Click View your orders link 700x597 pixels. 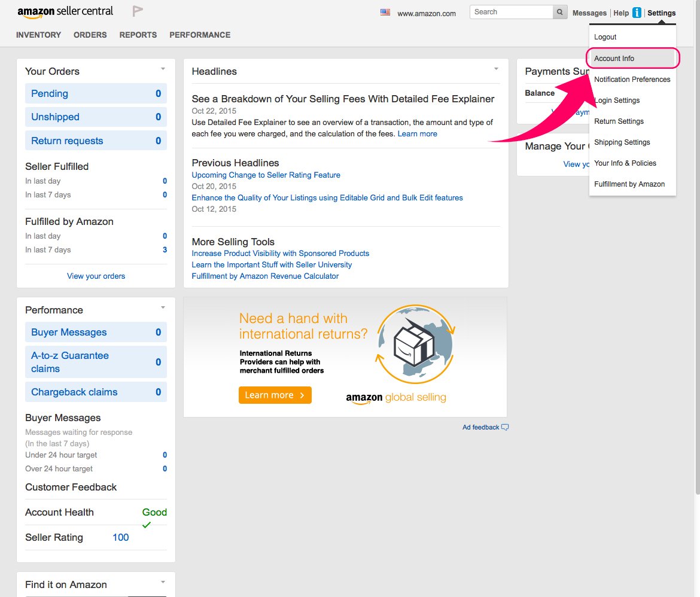[96, 276]
